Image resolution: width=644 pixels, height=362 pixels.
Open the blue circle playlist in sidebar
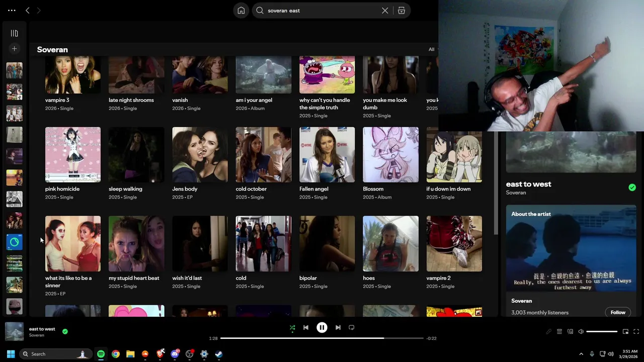[14, 242]
